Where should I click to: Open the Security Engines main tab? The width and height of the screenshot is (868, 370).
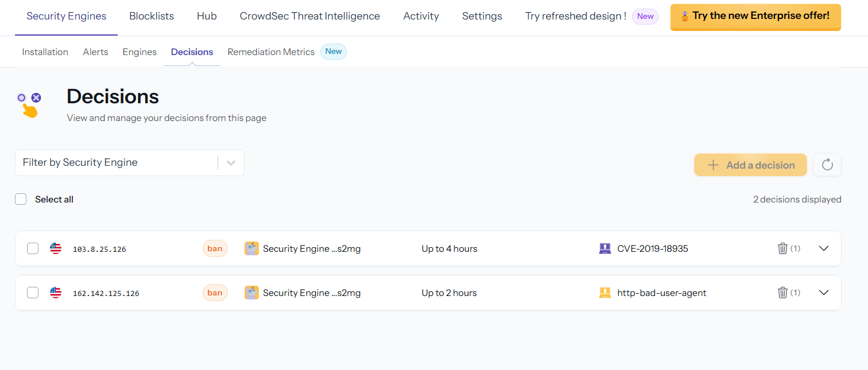click(67, 16)
